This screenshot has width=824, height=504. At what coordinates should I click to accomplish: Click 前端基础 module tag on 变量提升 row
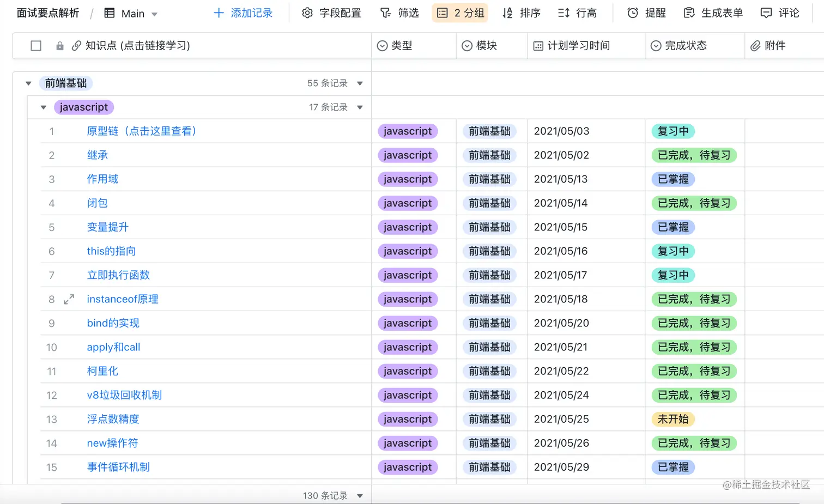[x=489, y=227]
